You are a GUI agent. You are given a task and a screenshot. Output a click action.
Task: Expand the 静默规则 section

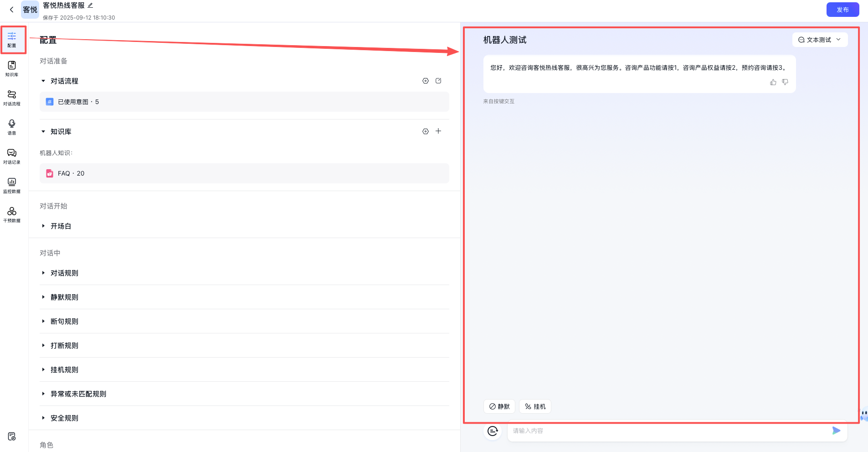43,297
